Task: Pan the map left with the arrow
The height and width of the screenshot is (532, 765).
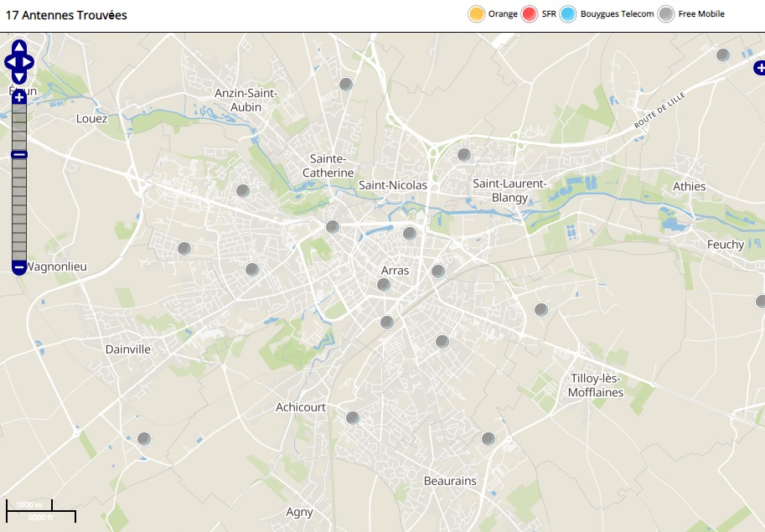Action: pyautogui.click(x=10, y=62)
